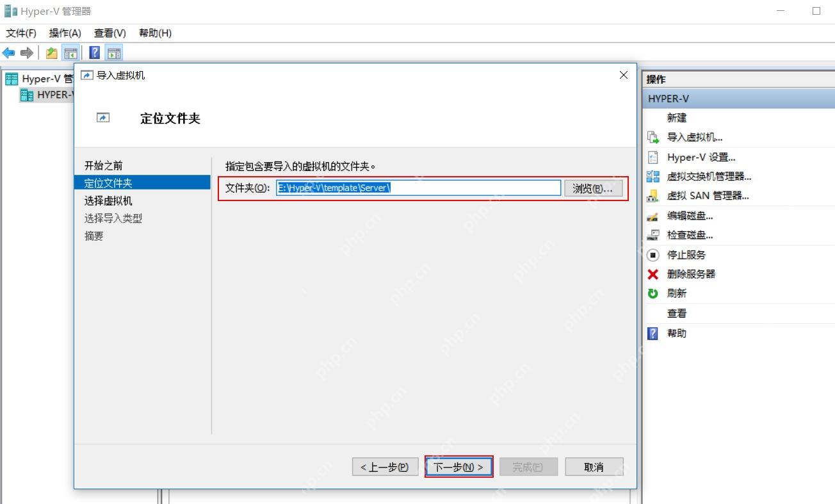The image size is (835, 504).
Task: Click 查看 in the actions pane
Action: click(677, 313)
